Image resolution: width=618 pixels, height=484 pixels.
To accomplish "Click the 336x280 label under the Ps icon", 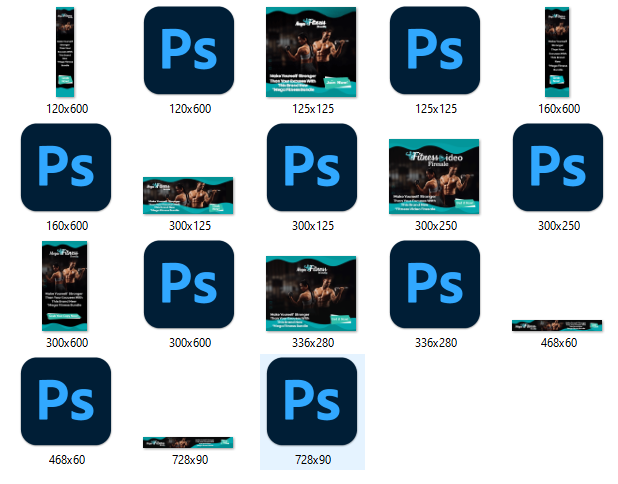I will pos(436,343).
